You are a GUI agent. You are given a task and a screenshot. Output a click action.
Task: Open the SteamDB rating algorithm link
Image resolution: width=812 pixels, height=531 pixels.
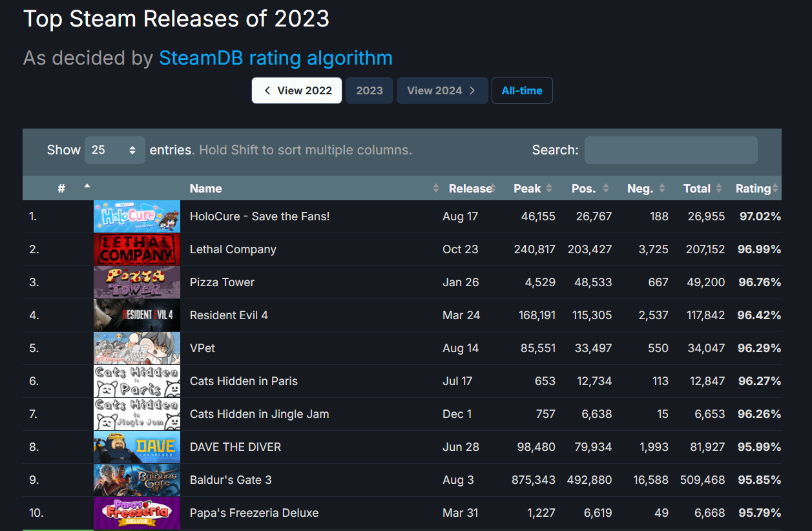click(x=275, y=57)
